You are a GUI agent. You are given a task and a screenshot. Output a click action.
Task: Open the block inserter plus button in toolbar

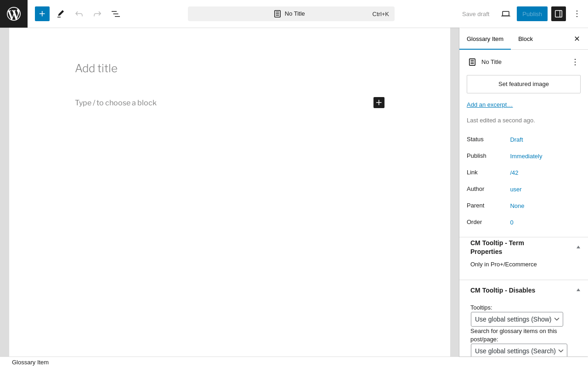42,14
